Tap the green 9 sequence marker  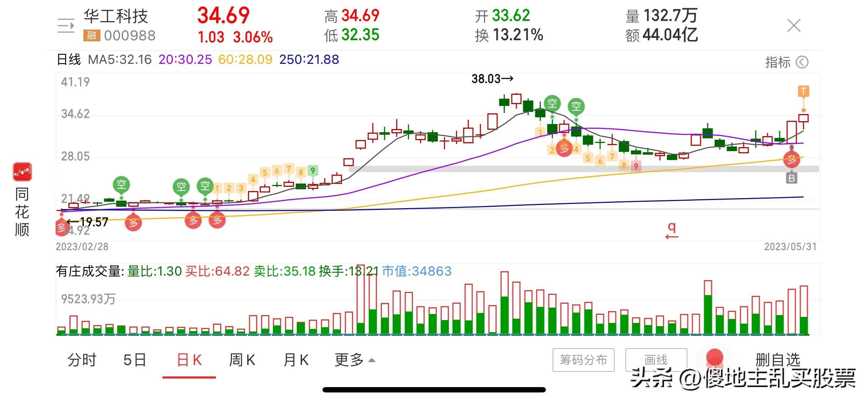tap(312, 171)
